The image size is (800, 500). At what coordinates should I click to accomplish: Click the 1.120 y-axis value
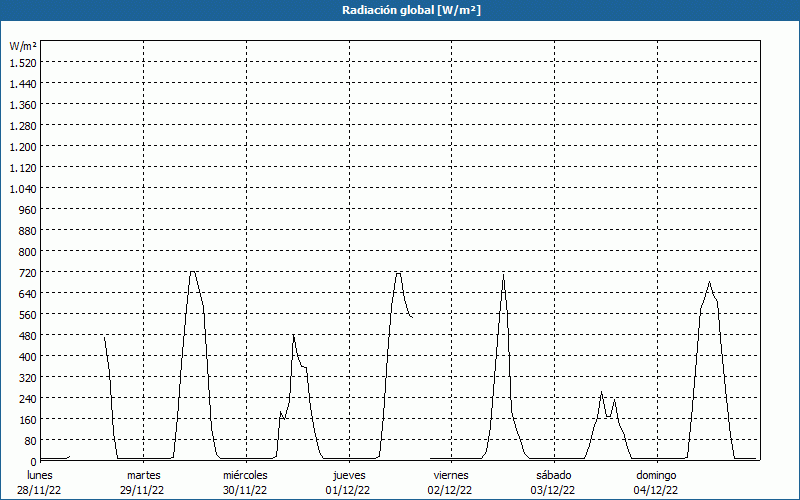(x=23, y=168)
